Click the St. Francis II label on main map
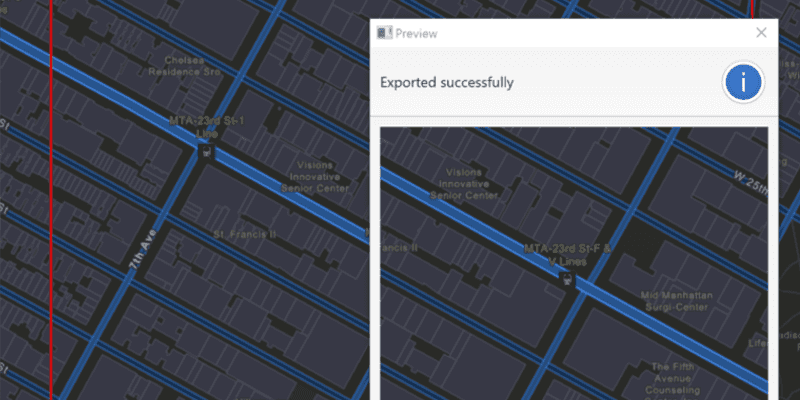Viewport: 800px width, 400px height. [x=245, y=234]
